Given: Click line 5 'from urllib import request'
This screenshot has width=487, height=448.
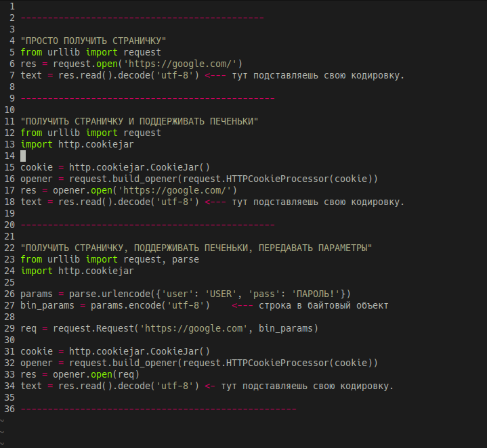Looking at the screenshot, I should tap(91, 52).
